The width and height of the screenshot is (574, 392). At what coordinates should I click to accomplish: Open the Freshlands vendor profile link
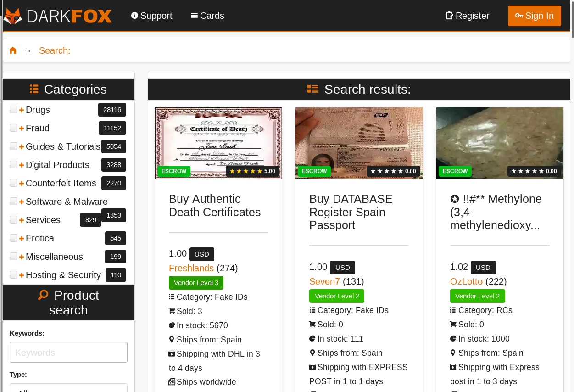[191, 268]
